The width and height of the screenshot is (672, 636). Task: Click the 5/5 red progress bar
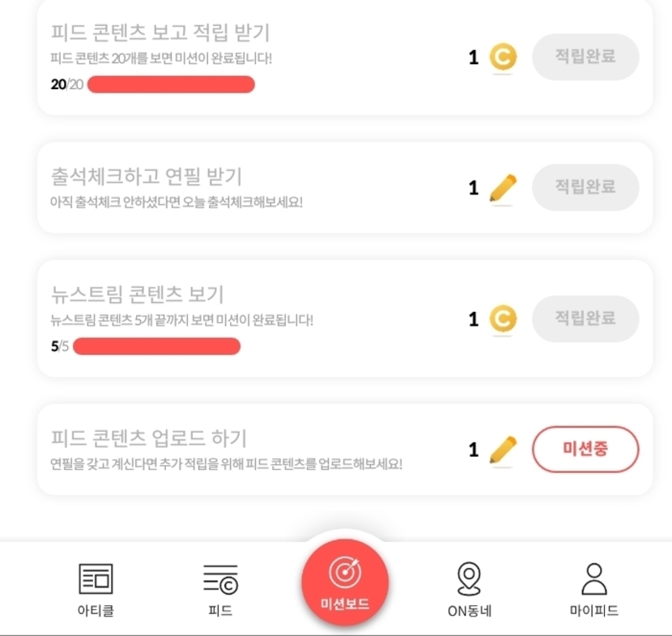click(156, 347)
